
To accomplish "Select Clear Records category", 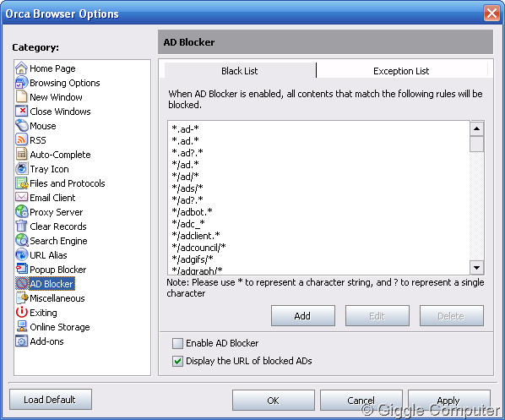I will point(58,226).
